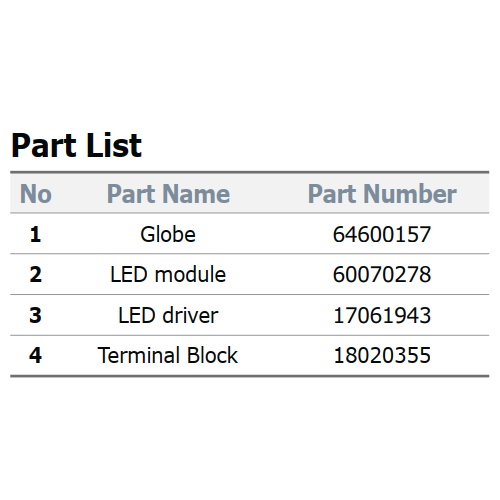Viewport: 500px width, 500px height.
Task: Click the word Number in header
Action: [410, 194]
